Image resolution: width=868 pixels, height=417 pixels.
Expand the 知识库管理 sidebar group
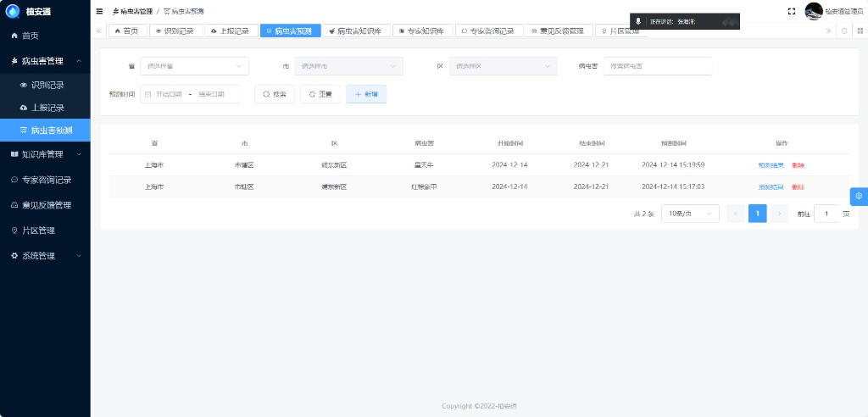coord(45,154)
